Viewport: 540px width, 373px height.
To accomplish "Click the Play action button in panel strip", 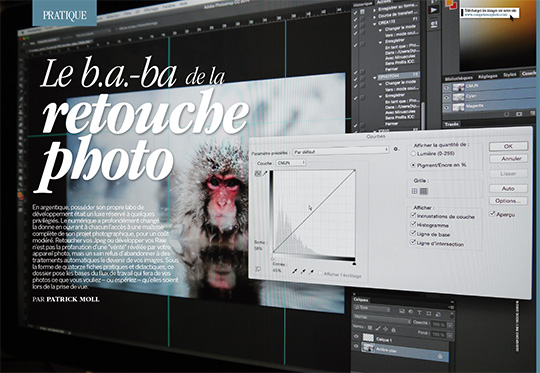I will (x=434, y=10).
